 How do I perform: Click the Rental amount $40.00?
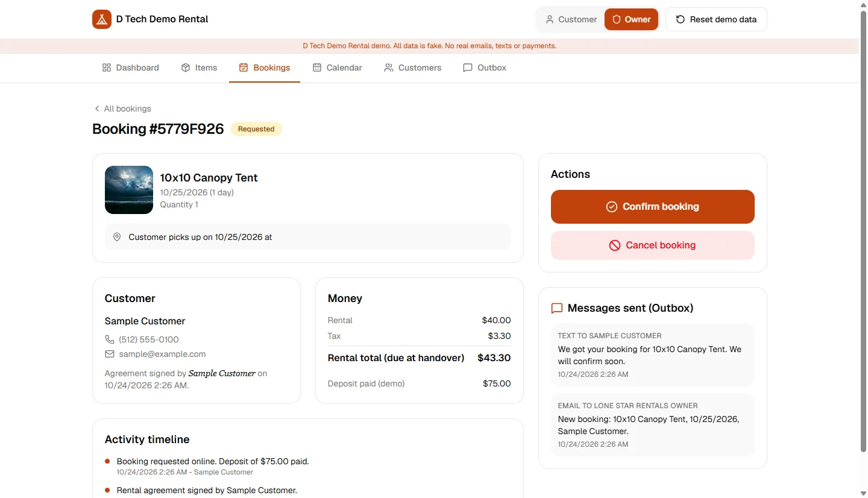496,320
